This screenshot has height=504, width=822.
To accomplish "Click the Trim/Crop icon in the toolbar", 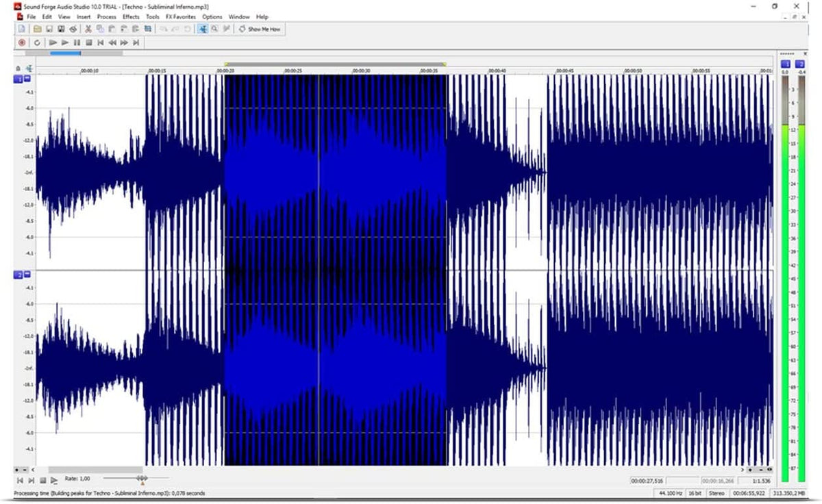I will (147, 29).
